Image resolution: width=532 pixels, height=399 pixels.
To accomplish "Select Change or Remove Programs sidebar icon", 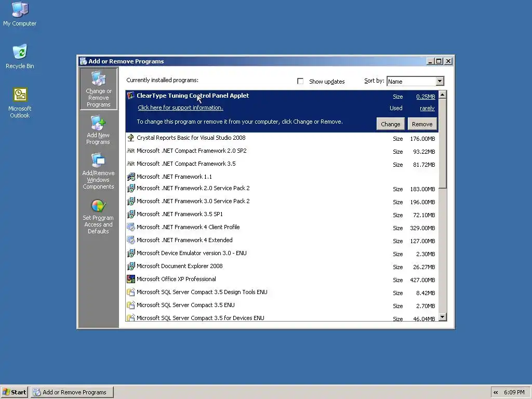I will [98, 89].
